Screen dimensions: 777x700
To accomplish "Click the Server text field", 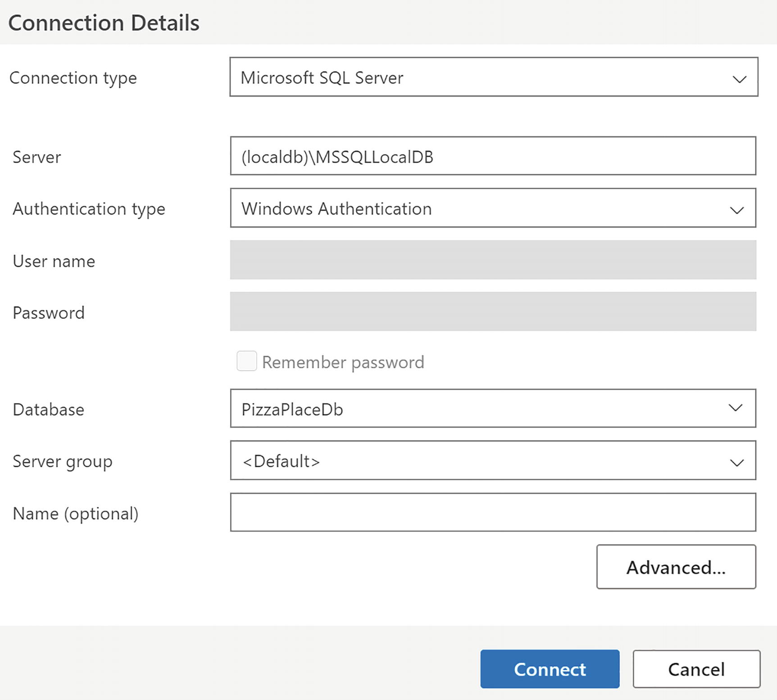I will [x=493, y=156].
